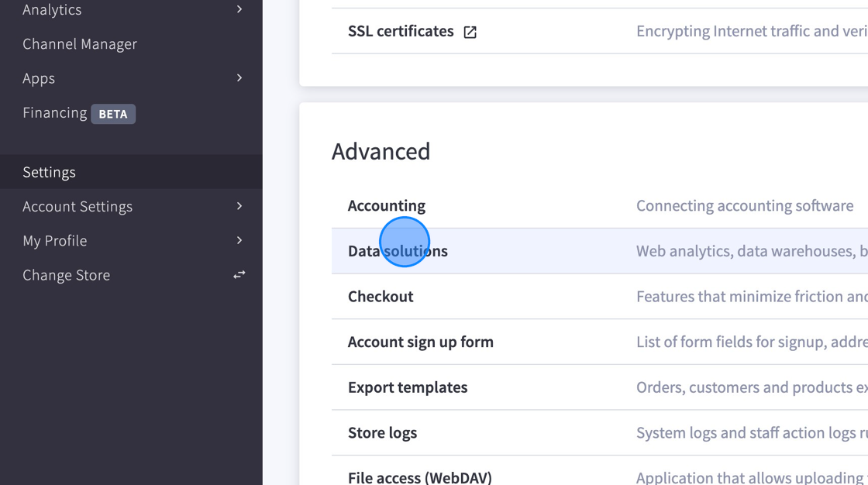Open Channel Manager from the sidebar
Viewport: 868px width, 485px height.
click(80, 44)
